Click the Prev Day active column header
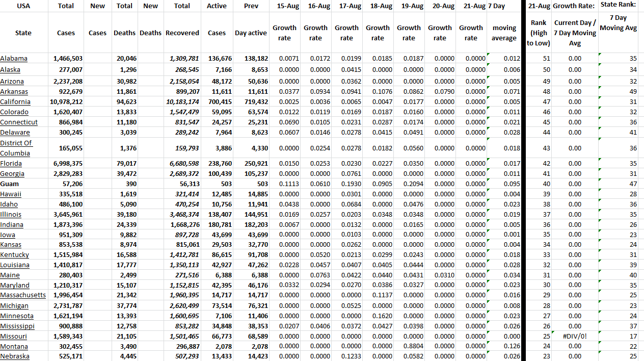The width and height of the screenshot is (644, 361). pyautogui.click(x=251, y=33)
